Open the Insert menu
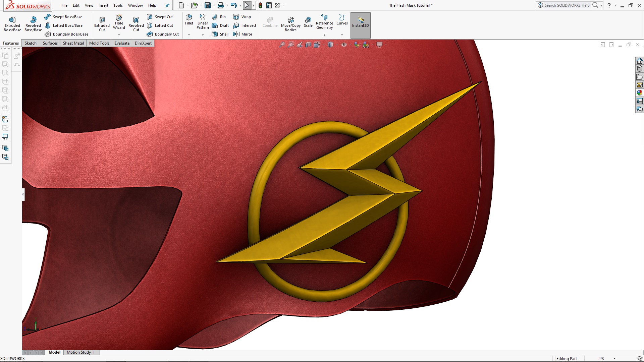Image resolution: width=644 pixels, height=362 pixels. point(103,5)
